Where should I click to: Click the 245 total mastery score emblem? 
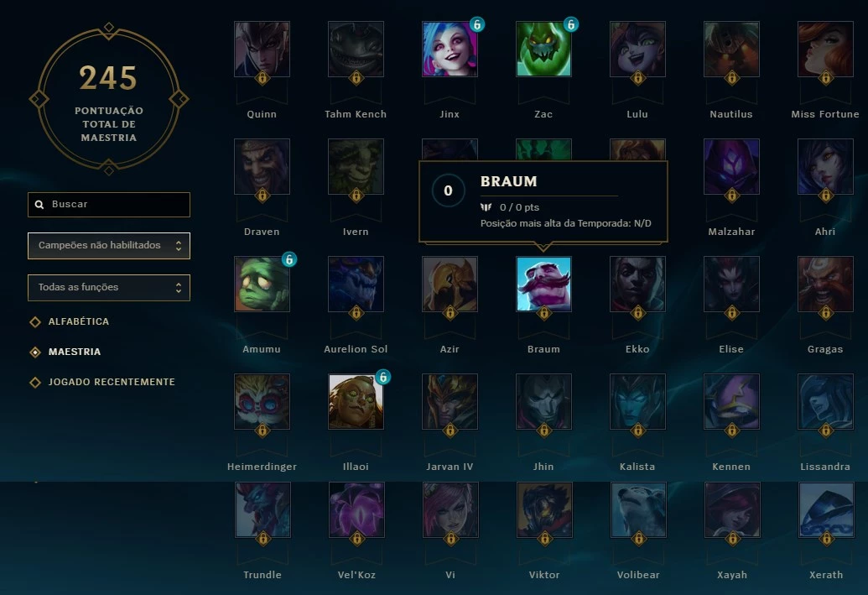tap(109, 99)
